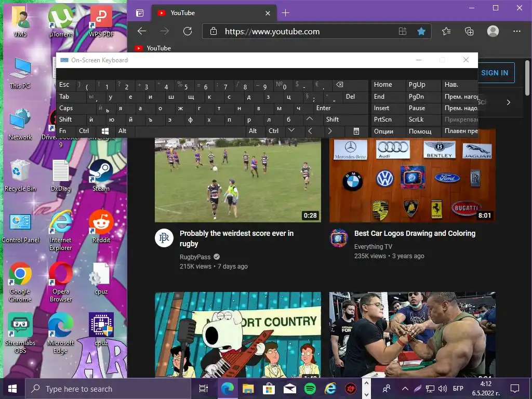Switch to the YouTube browser tab
The height and width of the screenshot is (399, 532).
[x=213, y=13]
